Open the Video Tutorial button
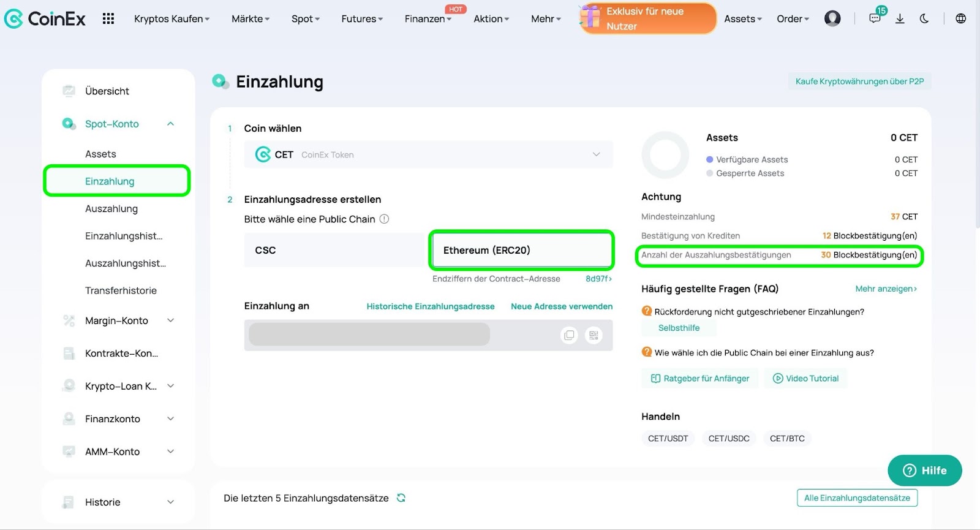Screen dimensions: 980x530 [x=805, y=379]
